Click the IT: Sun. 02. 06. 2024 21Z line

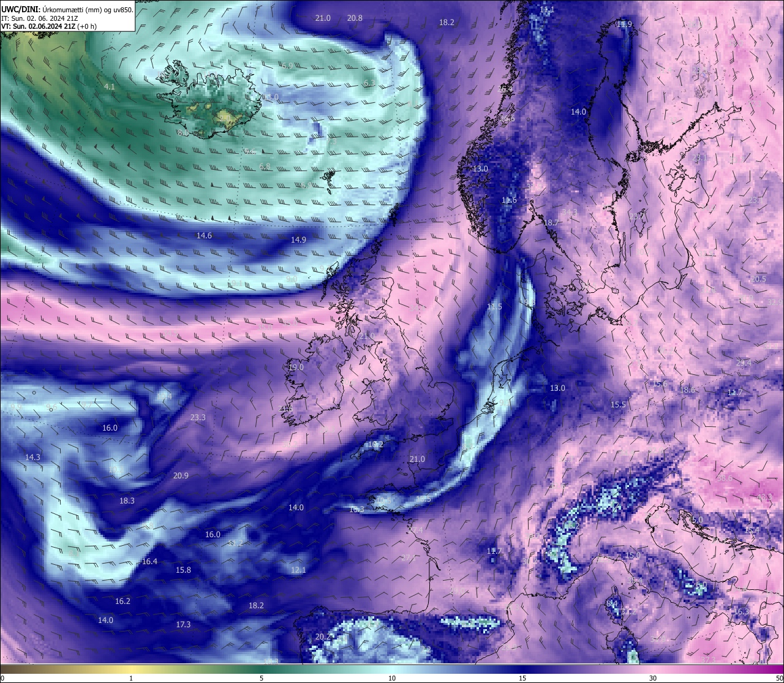point(40,18)
